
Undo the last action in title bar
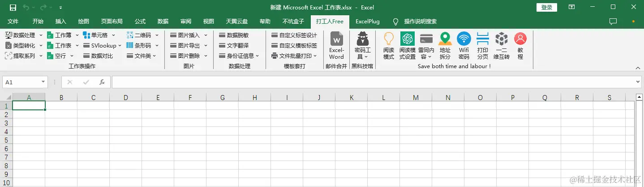pos(26,7)
